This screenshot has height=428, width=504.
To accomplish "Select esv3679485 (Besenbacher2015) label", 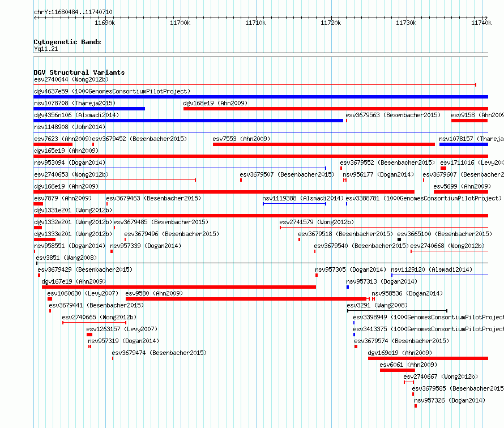I will pyautogui.click(x=161, y=222).
